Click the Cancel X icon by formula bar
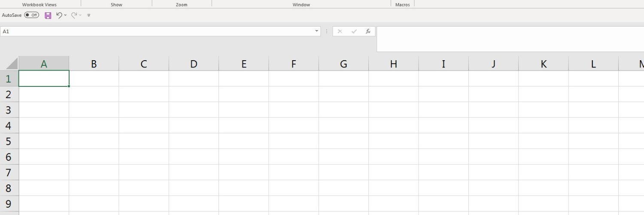The image size is (644, 215). (x=340, y=31)
